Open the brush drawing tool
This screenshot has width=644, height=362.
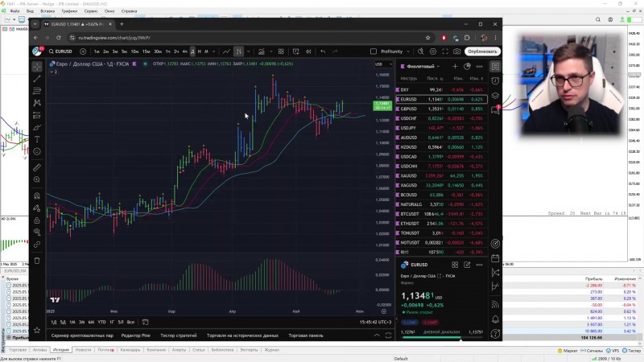[x=37, y=127]
